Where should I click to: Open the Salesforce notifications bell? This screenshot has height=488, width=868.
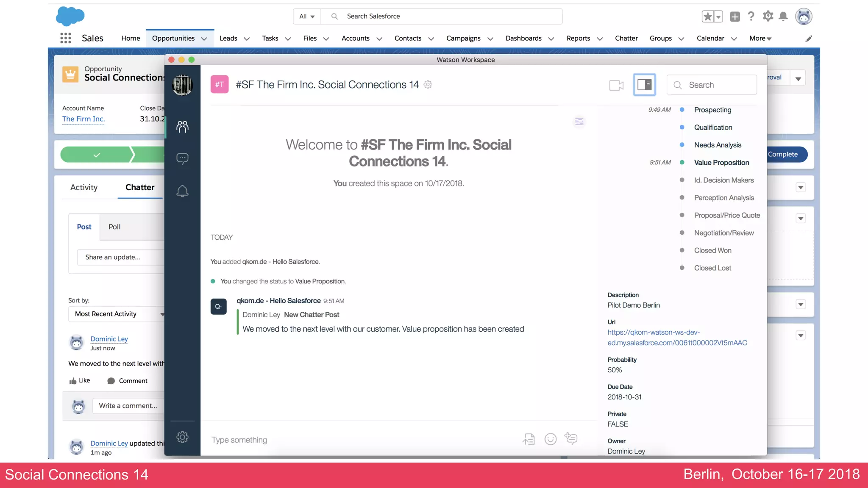tap(783, 17)
